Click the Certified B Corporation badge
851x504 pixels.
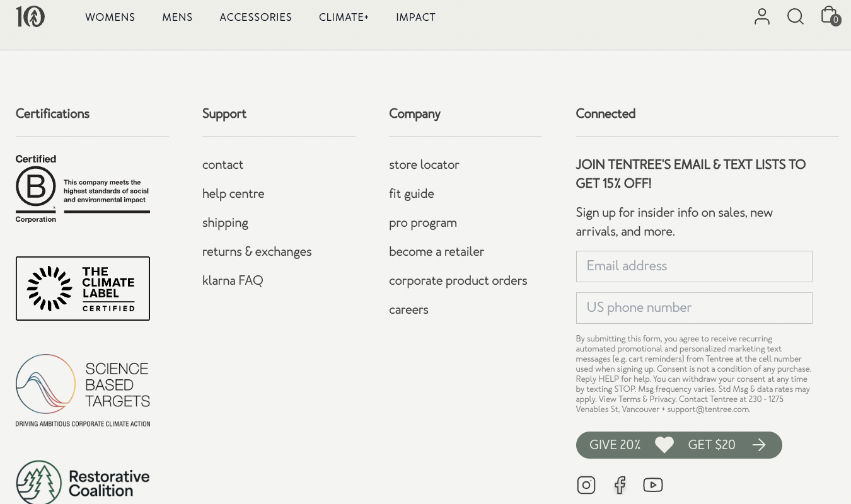click(83, 189)
